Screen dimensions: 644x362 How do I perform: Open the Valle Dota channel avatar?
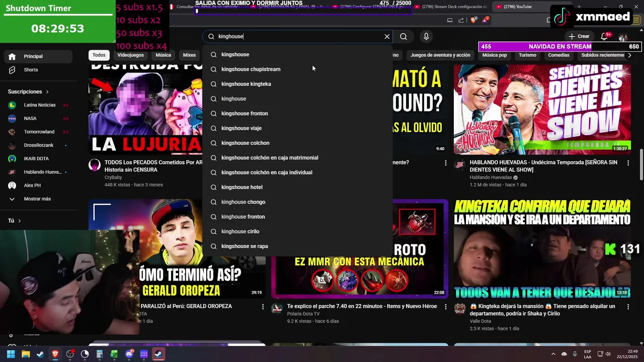460,309
